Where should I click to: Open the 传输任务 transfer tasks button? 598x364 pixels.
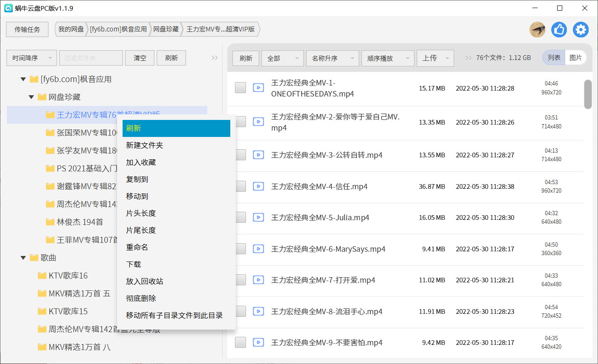click(x=27, y=29)
